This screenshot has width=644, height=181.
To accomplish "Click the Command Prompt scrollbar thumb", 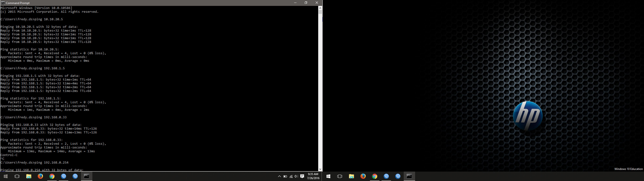I will (x=320, y=12).
